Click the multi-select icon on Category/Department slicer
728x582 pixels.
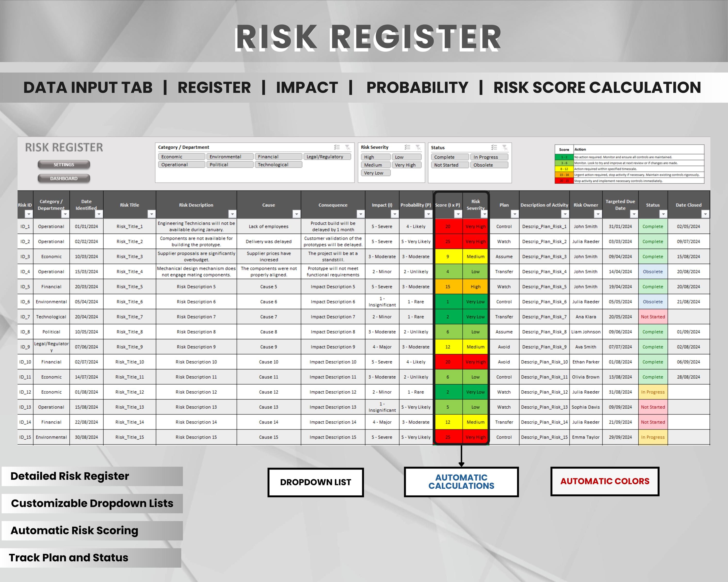coord(337,147)
